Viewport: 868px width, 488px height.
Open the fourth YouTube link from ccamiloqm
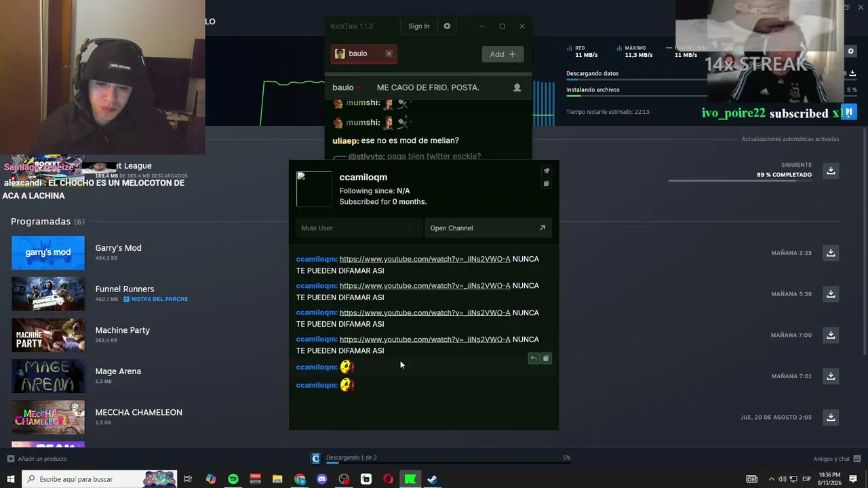pyautogui.click(x=425, y=339)
